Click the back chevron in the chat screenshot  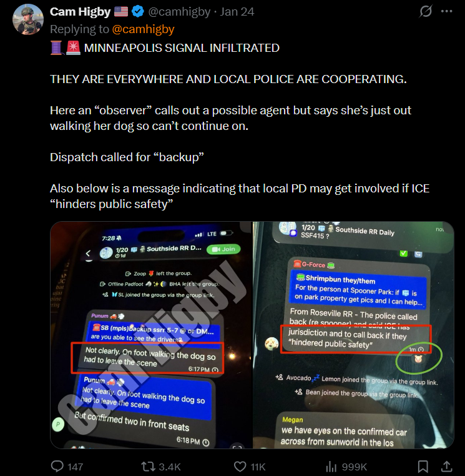coord(88,253)
